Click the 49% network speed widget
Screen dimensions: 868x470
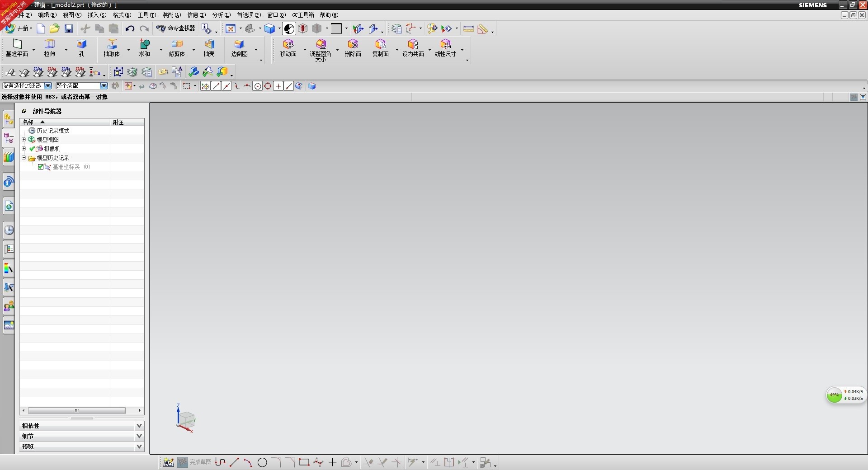point(845,395)
